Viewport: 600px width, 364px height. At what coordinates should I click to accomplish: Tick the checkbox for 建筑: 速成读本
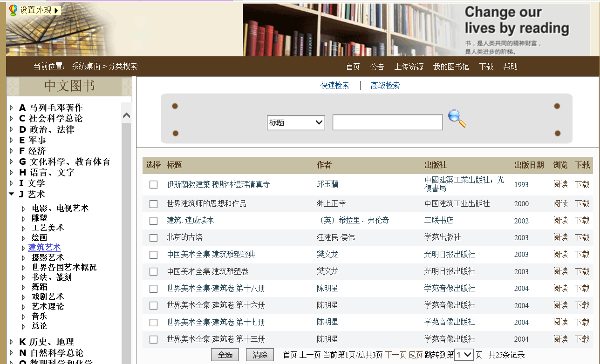coord(153,221)
